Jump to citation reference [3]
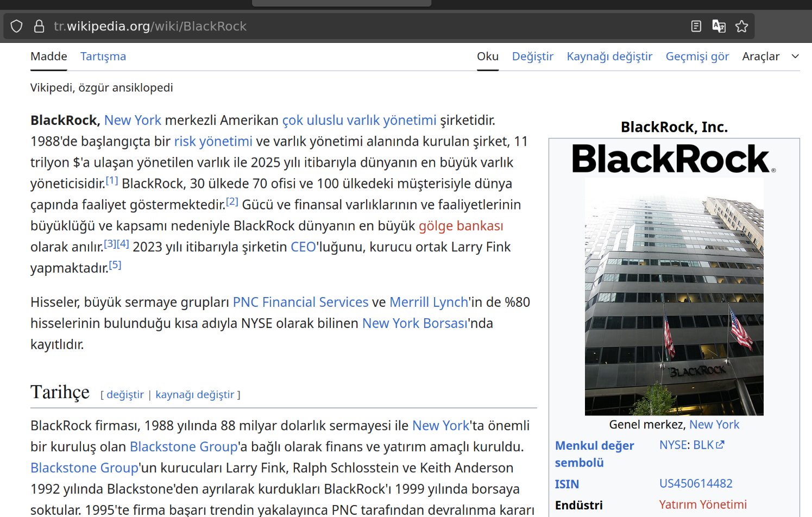Screen dimensions: 812x517 pyautogui.click(x=110, y=244)
